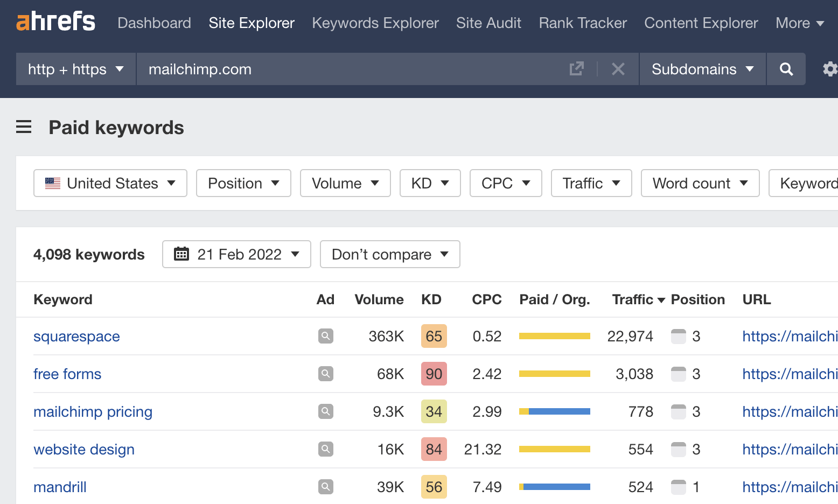Image resolution: width=838 pixels, height=504 pixels.
Task: Open the settings gear icon
Action: coord(830,69)
